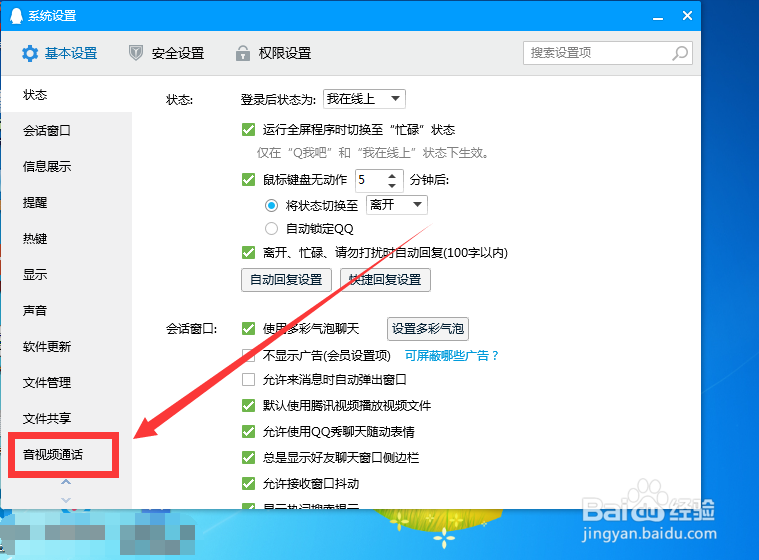Open the 安全设置 tab
Screen dimensions: 759x560
pos(166,53)
